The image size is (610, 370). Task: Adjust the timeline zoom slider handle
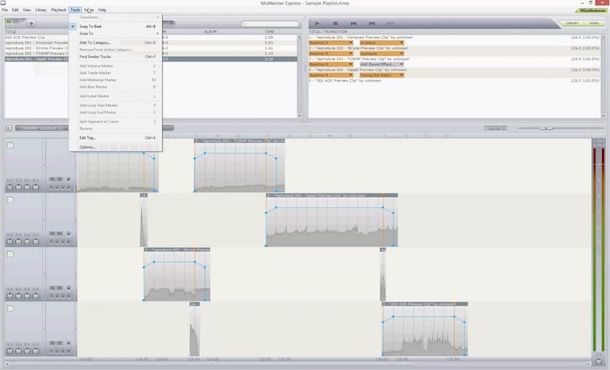547,128
